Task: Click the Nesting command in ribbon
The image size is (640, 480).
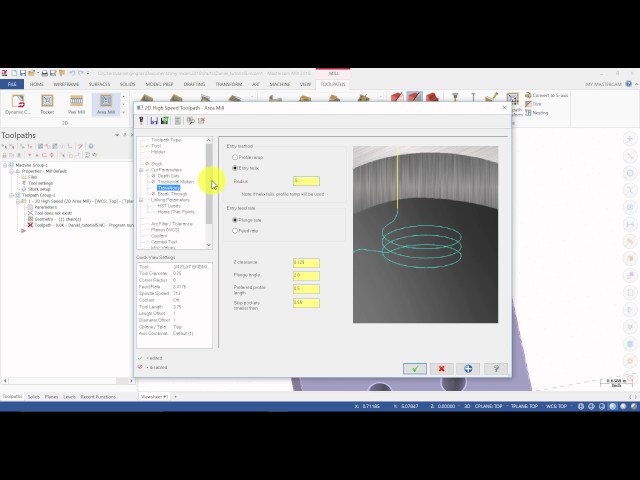Action: click(x=536, y=113)
